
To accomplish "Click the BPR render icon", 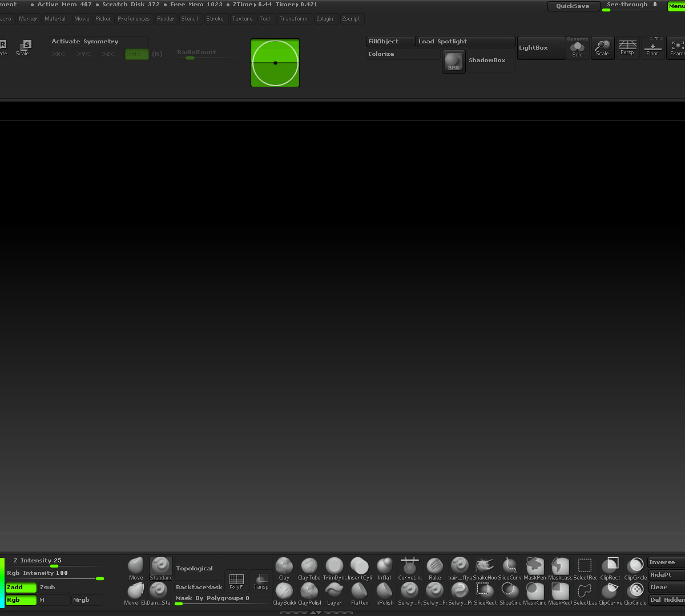I will (x=454, y=62).
